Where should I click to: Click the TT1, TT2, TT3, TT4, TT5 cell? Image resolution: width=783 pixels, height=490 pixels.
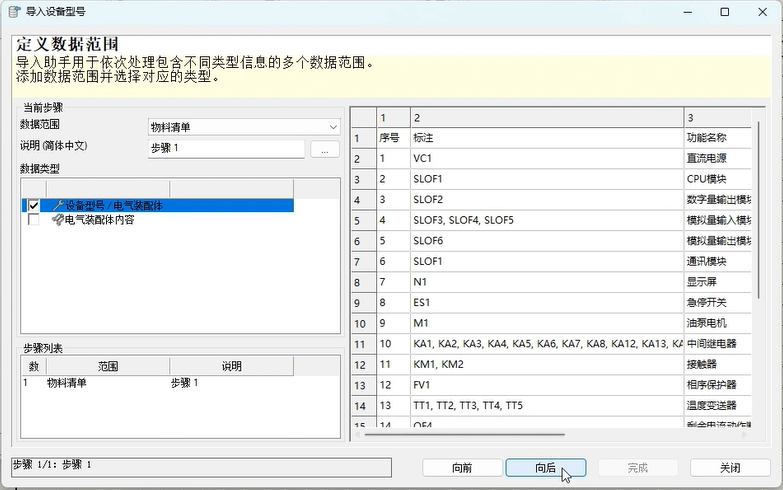(547, 406)
